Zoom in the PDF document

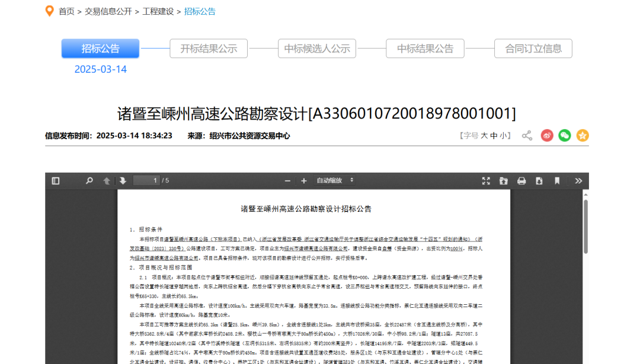point(304,181)
